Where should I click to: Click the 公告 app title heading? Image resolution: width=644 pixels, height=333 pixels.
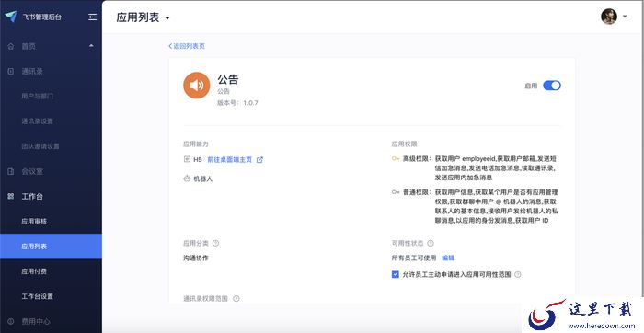point(228,79)
